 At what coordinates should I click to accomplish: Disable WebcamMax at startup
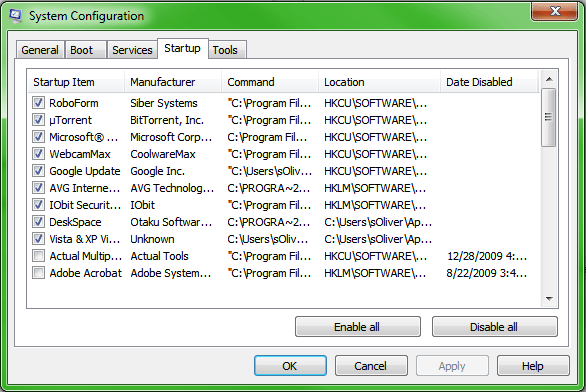coord(38,154)
